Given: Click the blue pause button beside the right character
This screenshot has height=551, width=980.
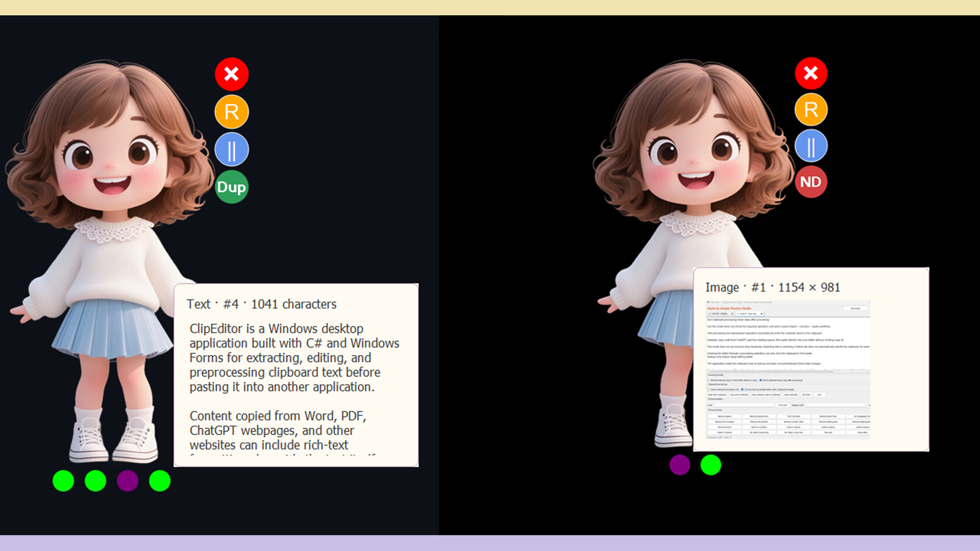Looking at the screenshot, I should [x=811, y=146].
